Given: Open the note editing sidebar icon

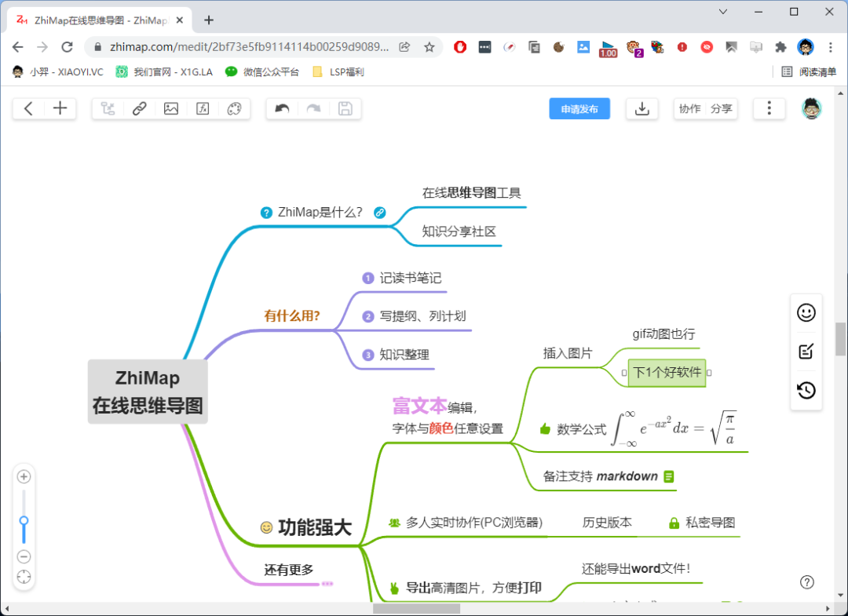Looking at the screenshot, I should (x=806, y=352).
